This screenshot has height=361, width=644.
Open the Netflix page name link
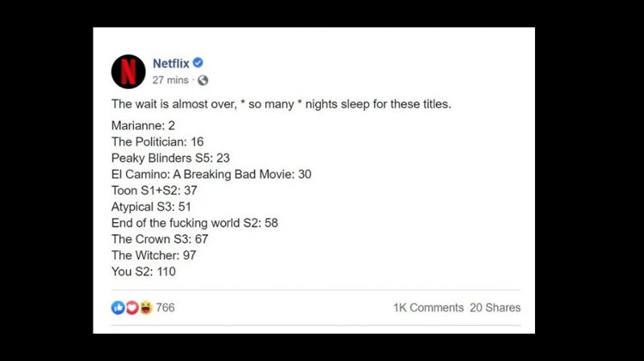coord(171,63)
